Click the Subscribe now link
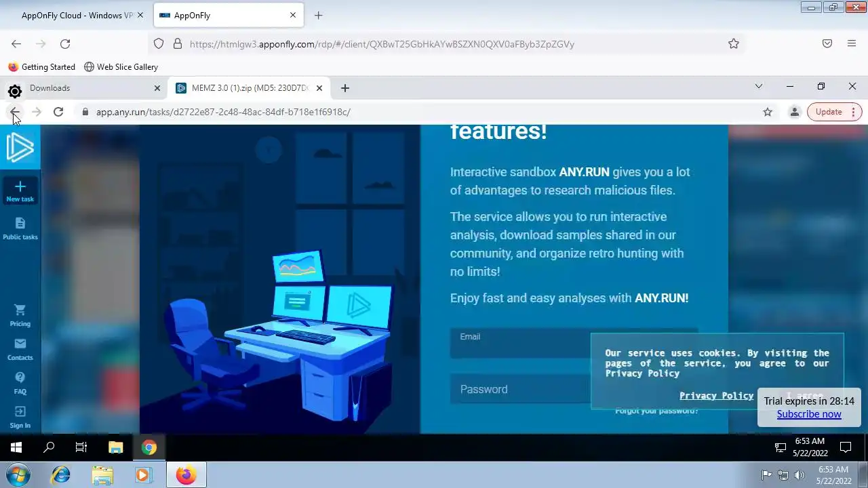Viewport: 868px width, 488px height. point(809,414)
